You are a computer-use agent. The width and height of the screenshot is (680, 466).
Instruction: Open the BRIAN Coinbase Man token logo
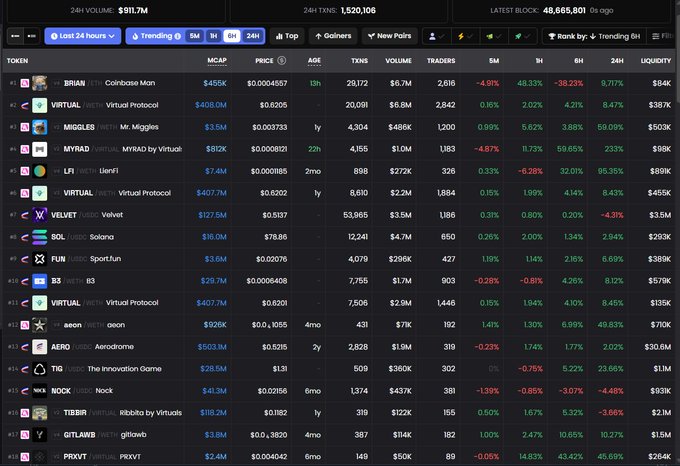point(39,83)
